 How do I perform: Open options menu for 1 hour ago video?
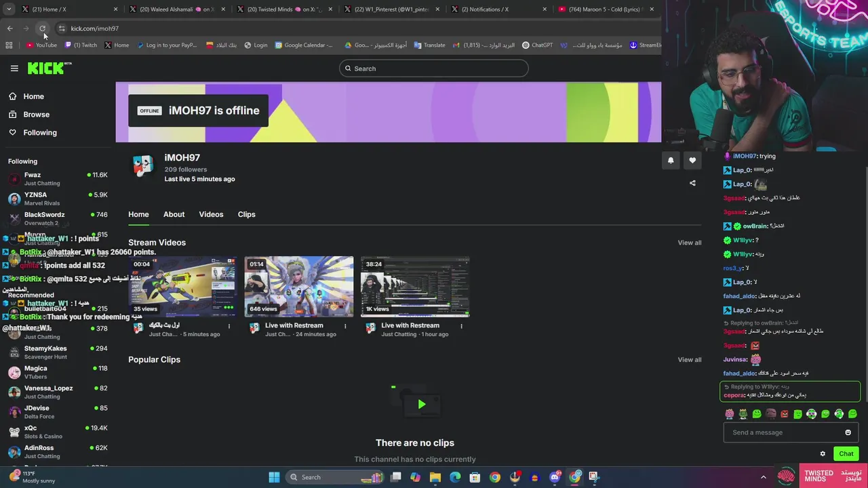[461, 326]
